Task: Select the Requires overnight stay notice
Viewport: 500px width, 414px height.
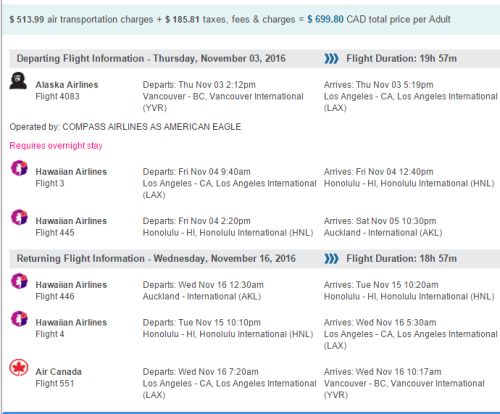Action: pos(56,146)
